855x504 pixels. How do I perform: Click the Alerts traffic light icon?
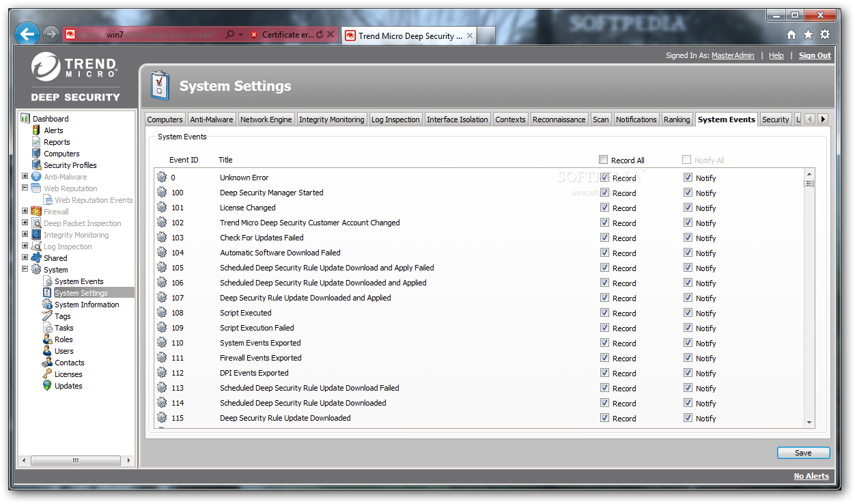point(36,130)
